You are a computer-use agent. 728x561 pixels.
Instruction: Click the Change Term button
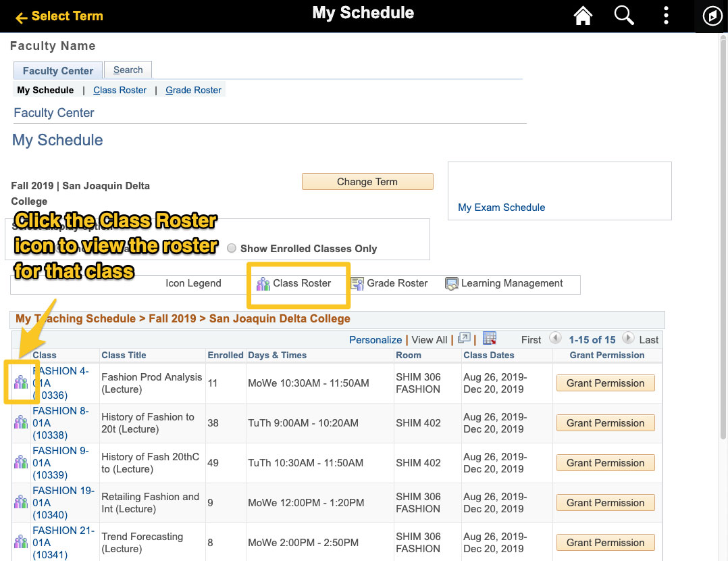click(367, 181)
